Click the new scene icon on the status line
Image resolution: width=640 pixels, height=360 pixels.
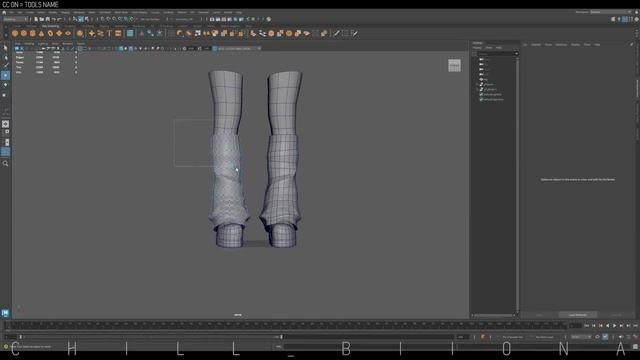coord(36,19)
